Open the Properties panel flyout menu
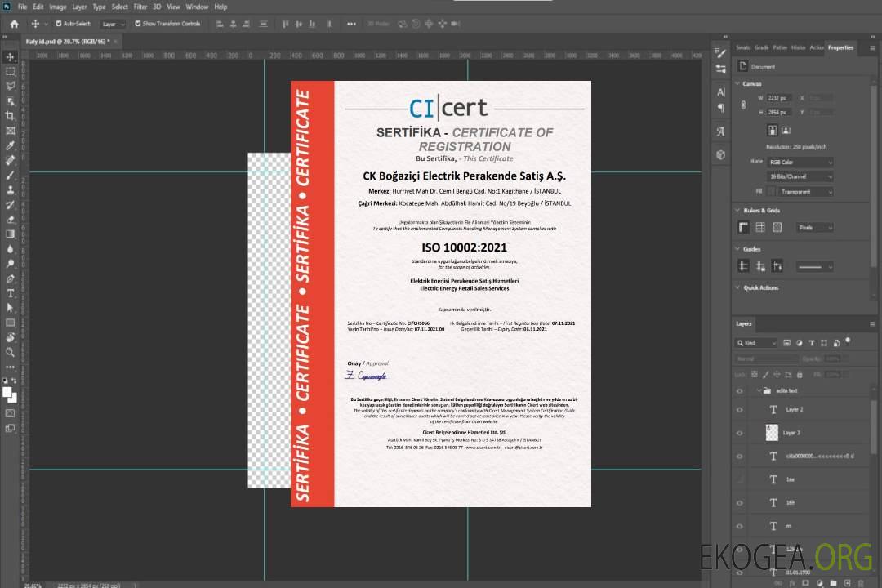Screen dimensions: 882x588 pos(872,48)
